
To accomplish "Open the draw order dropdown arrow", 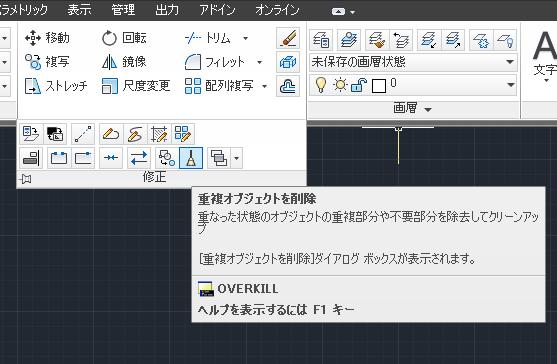I will (237, 158).
